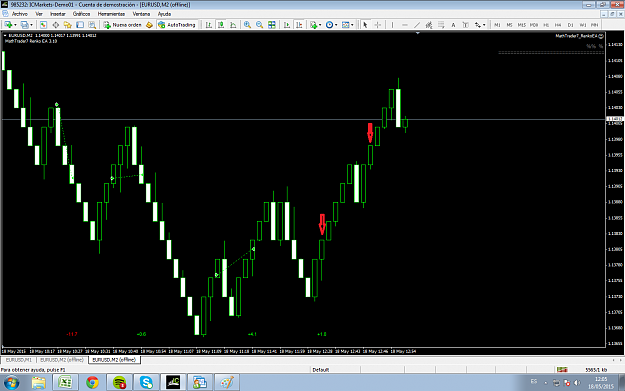The width and height of the screenshot is (625, 391).
Task: Select the standard cursor tool
Action: point(365,25)
